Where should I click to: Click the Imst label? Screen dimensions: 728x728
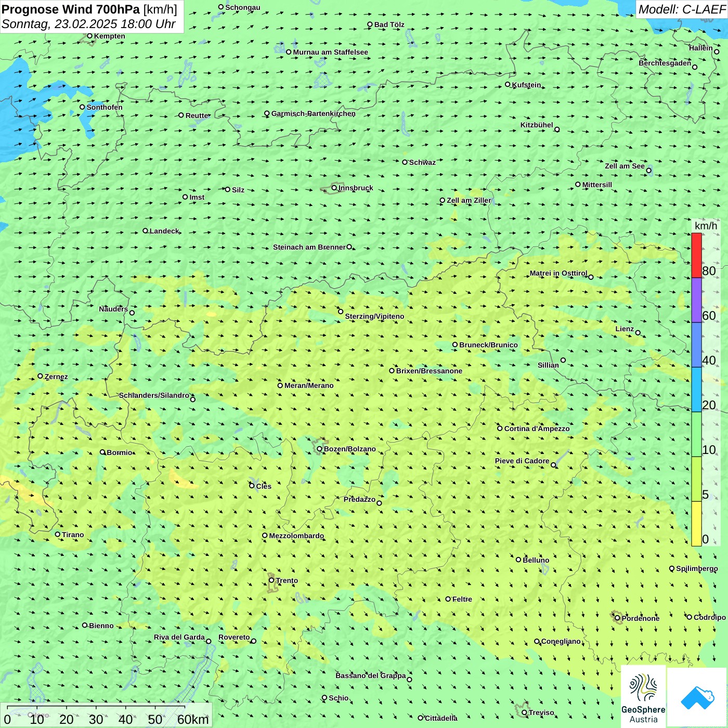click(x=197, y=197)
